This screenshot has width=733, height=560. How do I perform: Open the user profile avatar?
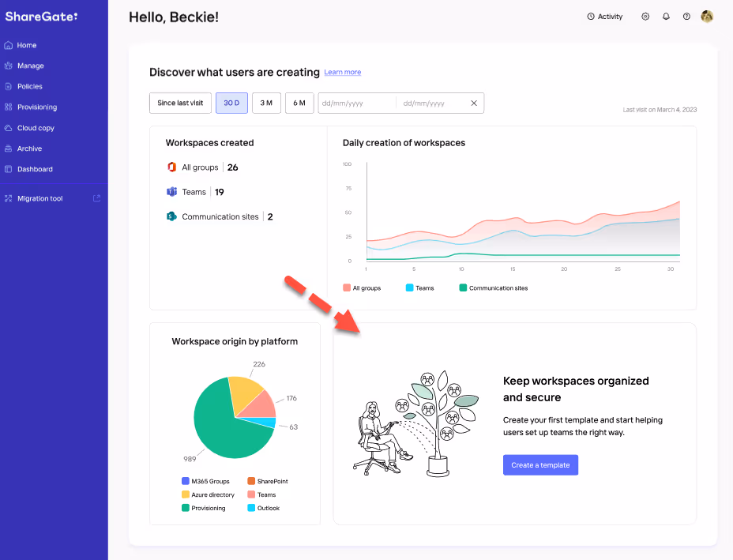point(707,17)
